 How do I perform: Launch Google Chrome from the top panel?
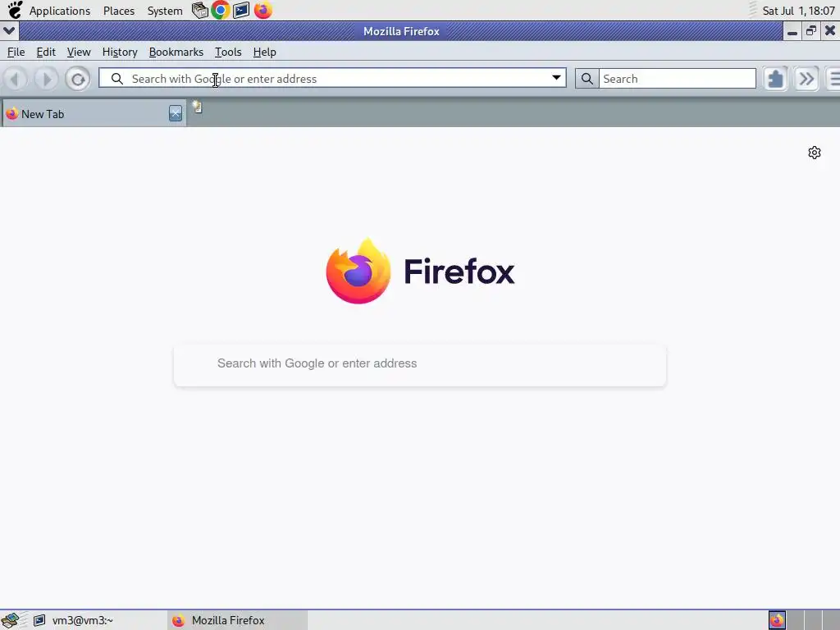pyautogui.click(x=220, y=10)
